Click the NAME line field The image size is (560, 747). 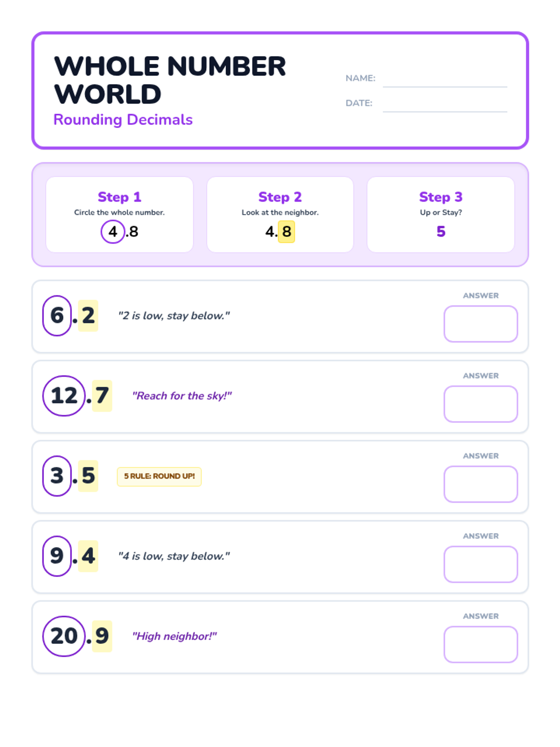pos(445,78)
